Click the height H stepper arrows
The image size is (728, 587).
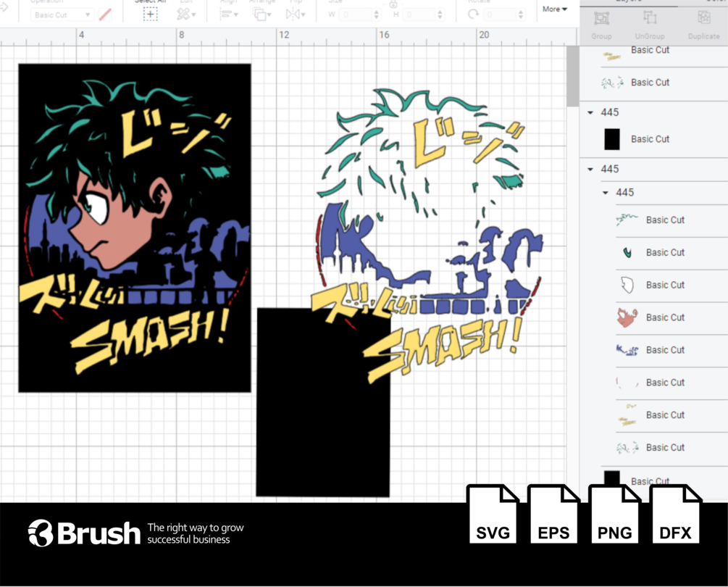click(440, 15)
